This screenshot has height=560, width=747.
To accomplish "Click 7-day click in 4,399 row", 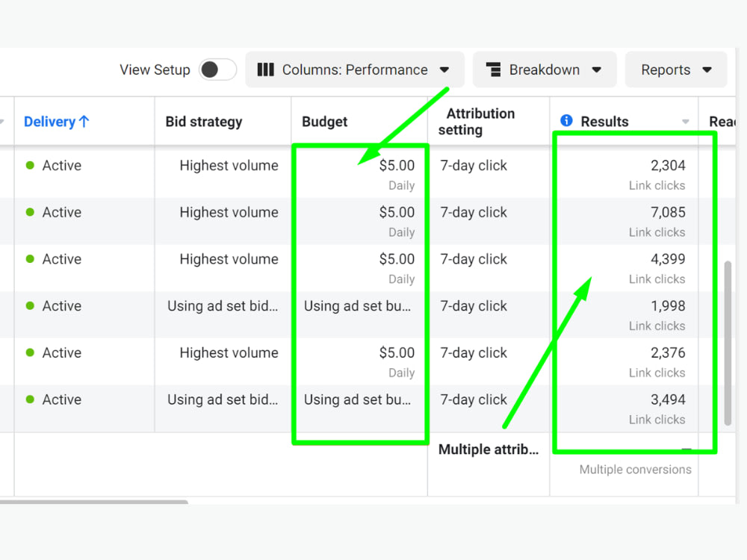I will (474, 259).
